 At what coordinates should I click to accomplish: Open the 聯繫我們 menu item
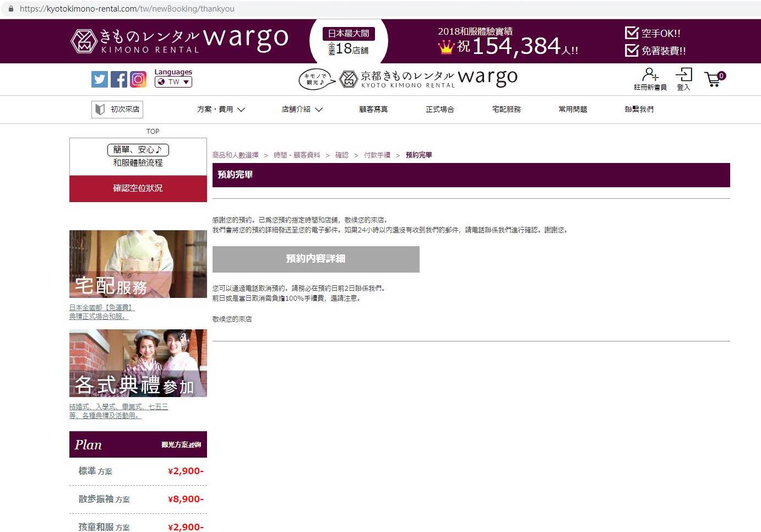coord(639,109)
